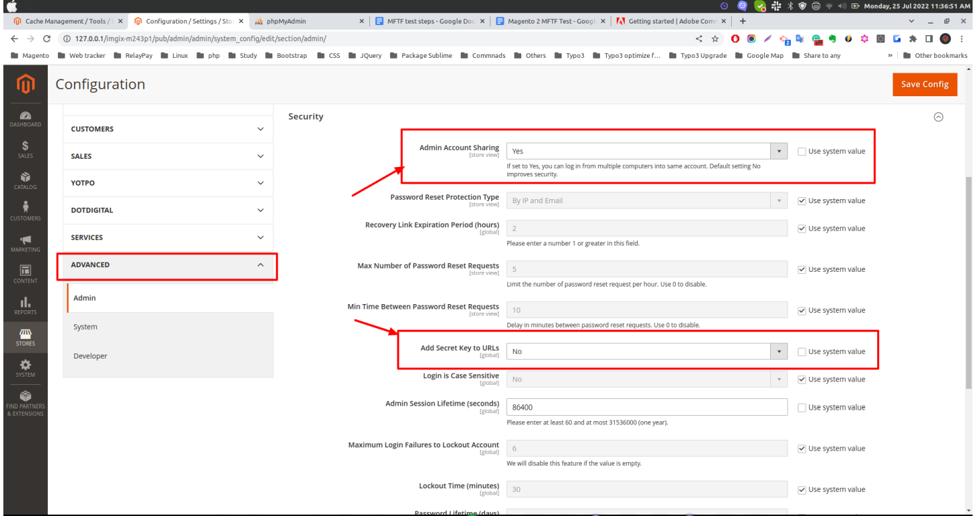Screen dimensions: 980x516
Task: Open Find Partners & Extensions in the sidebar
Action: pyautogui.click(x=25, y=405)
